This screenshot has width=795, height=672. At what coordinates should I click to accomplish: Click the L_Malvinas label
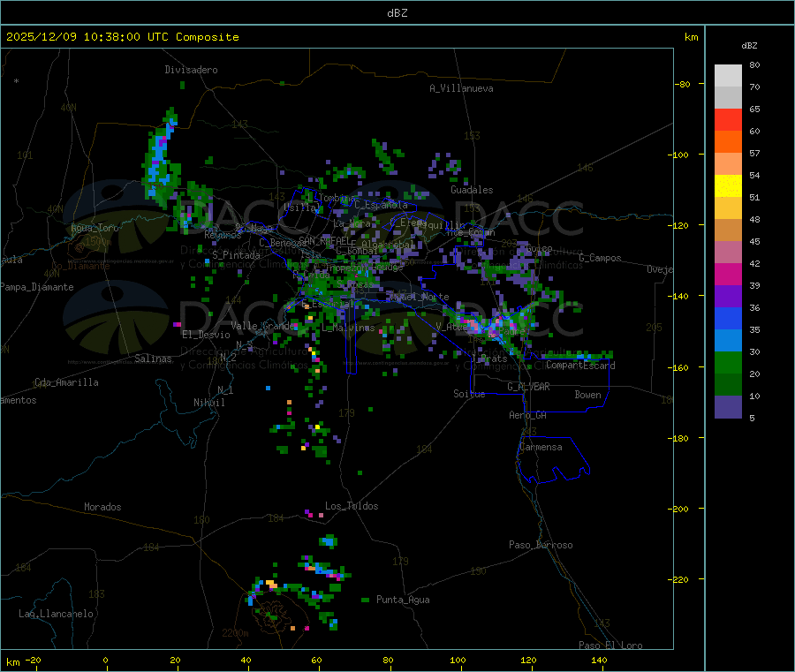coord(348,328)
